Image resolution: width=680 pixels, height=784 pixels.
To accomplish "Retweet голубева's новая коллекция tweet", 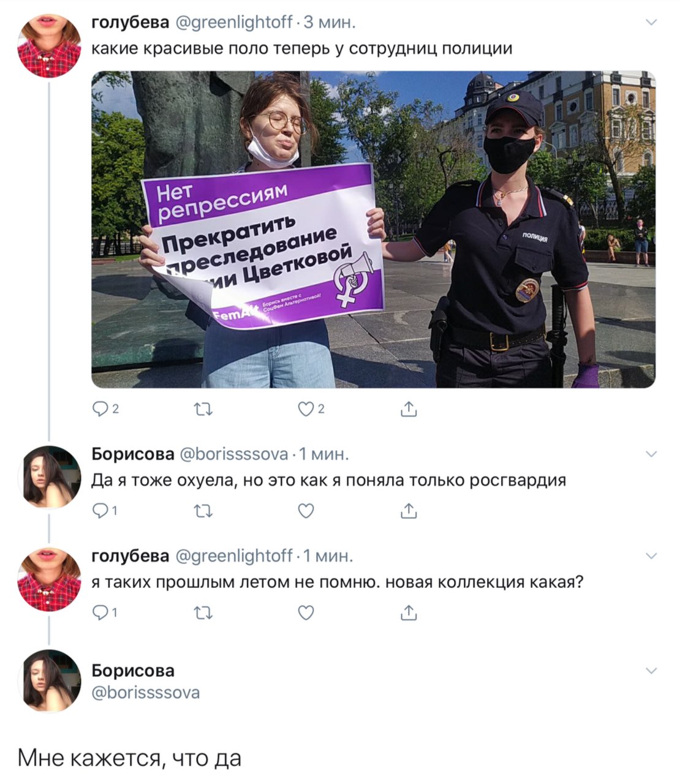I will pos(203,612).
